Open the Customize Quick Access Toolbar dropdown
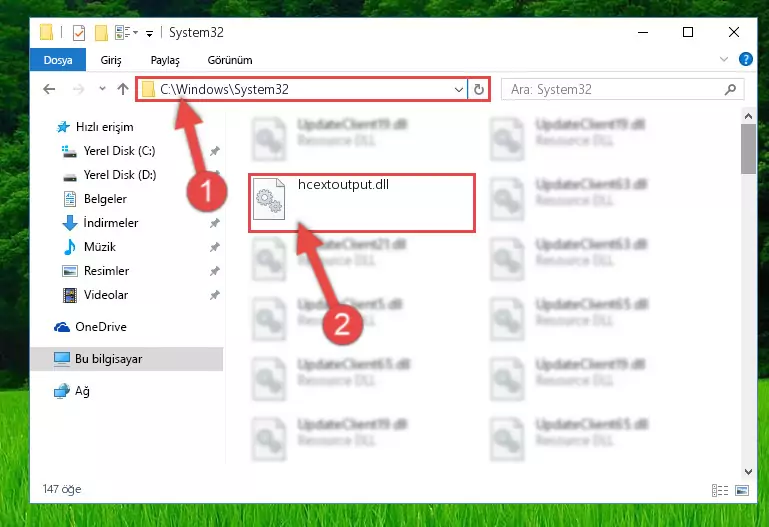The width and height of the screenshot is (769, 527). pyautogui.click(x=149, y=33)
